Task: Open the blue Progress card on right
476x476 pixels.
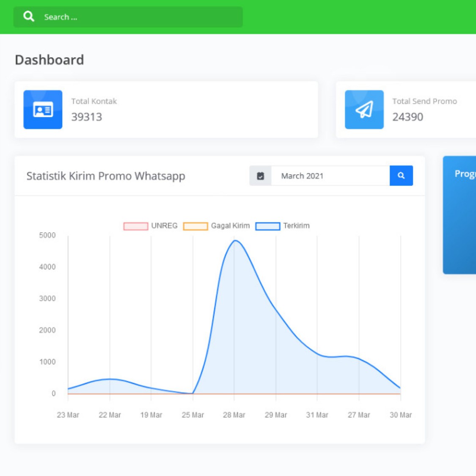Action: tap(459, 215)
